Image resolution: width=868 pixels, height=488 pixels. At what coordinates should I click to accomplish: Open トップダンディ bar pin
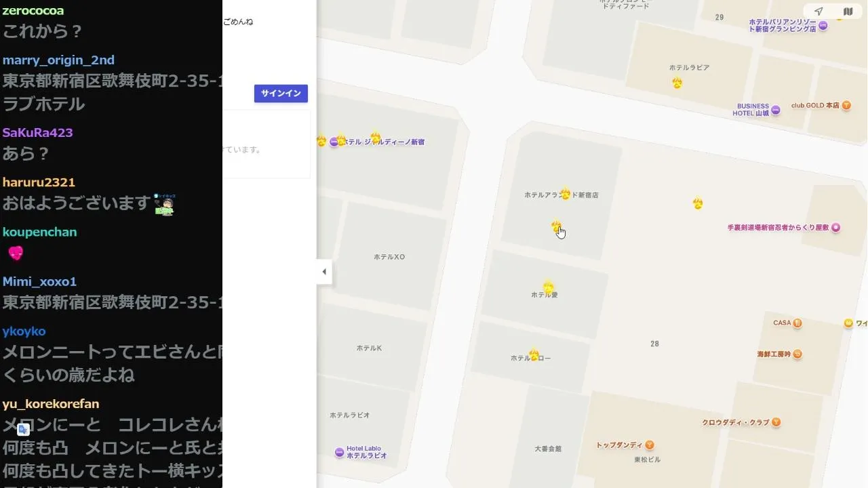pyautogui.click(x=650, y=445)
